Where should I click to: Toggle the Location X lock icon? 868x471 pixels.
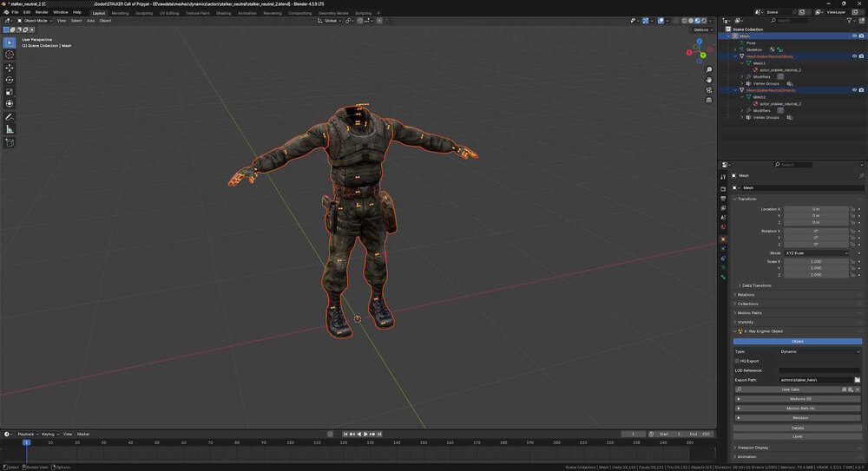pyautogui.click(x=852, y=209)
